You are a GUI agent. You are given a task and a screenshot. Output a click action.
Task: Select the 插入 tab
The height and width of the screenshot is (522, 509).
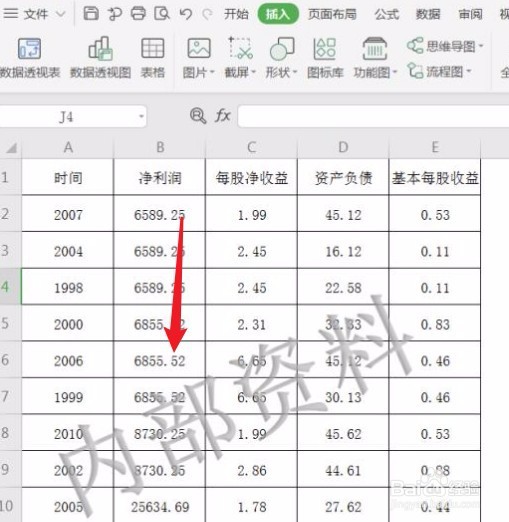278,14
